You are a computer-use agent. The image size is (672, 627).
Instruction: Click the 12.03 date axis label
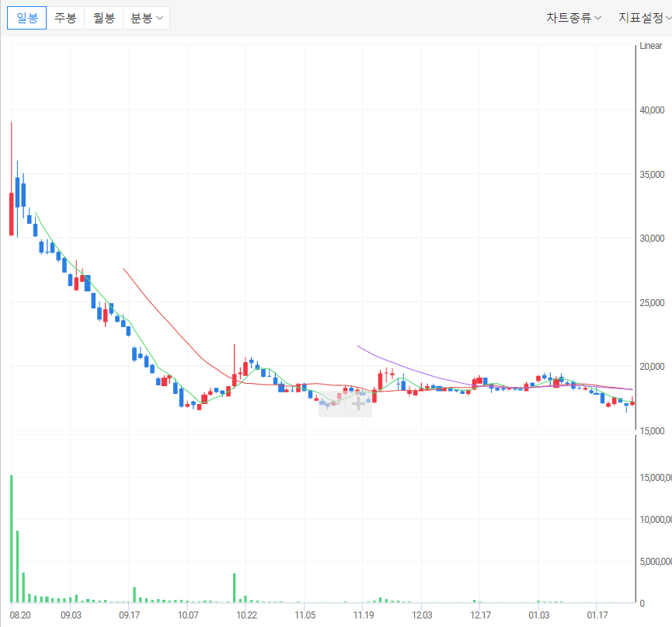(x=422, y=615)
